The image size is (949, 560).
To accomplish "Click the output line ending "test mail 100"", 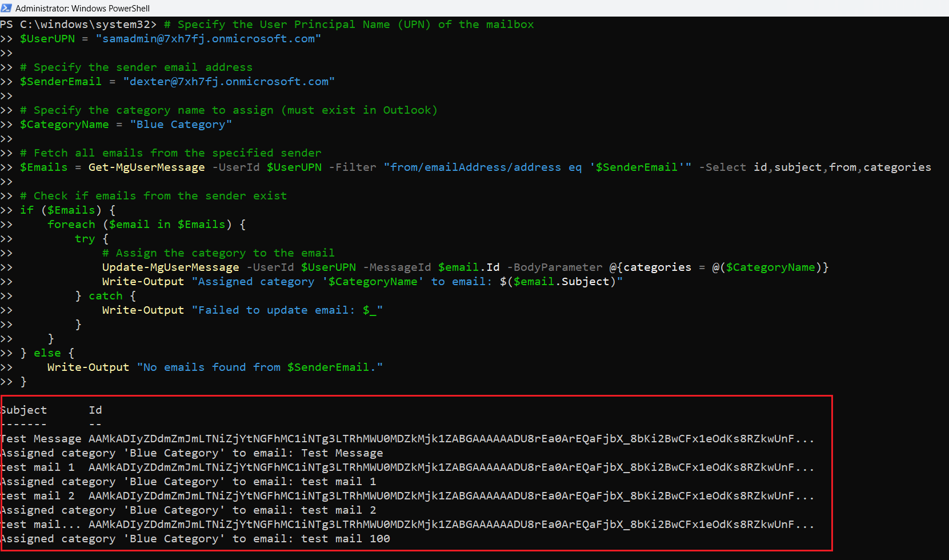I will pyautogui.click(x=195, y=539).
